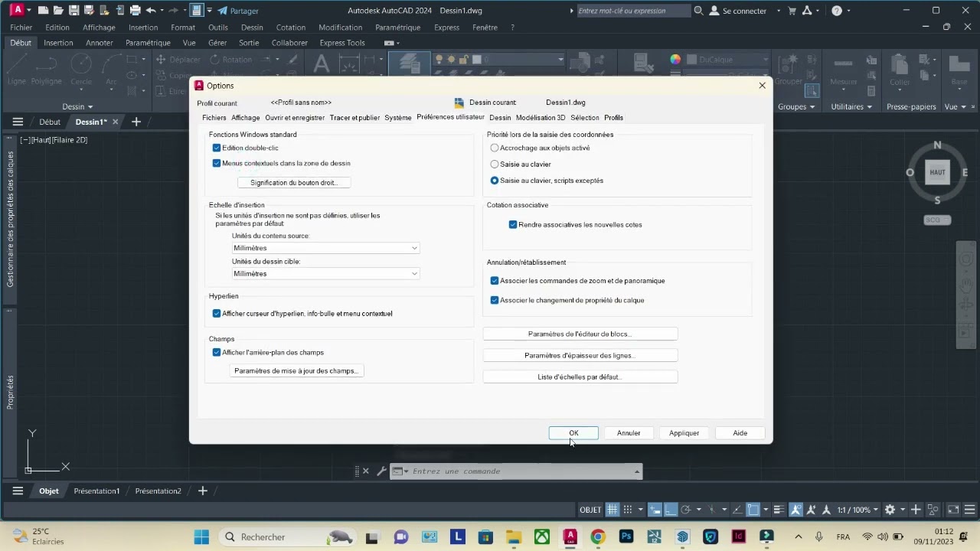
Task: Click the Partager share button
Action: click(238, 11)
